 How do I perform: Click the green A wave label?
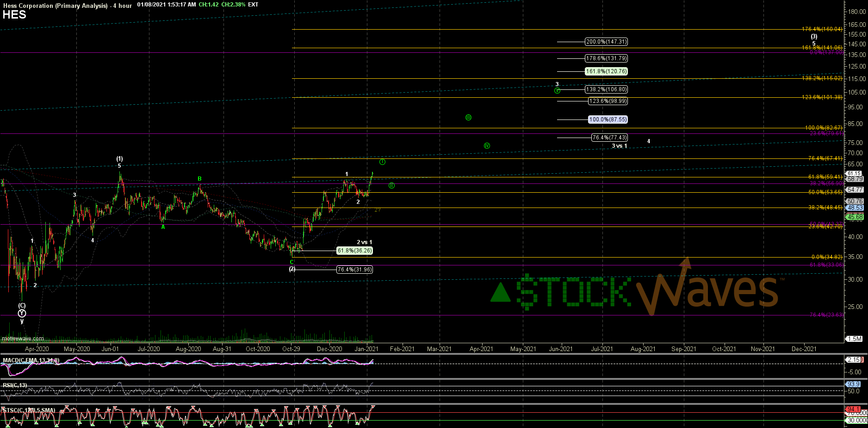pos(163,227)
